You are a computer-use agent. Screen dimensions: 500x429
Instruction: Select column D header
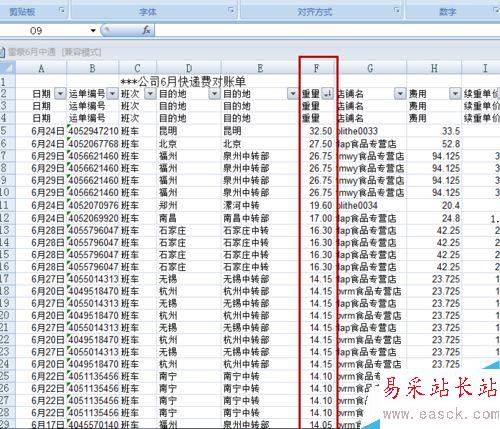click(189, 68)
